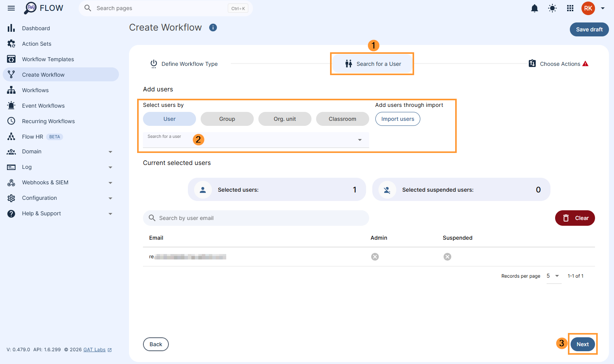Select users by Org. unit option

point(285,119)
